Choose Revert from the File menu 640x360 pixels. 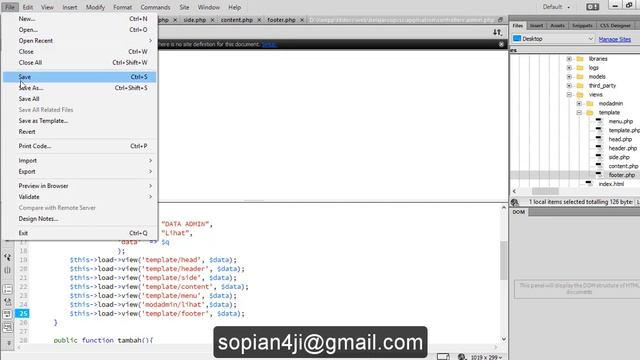pyautogui.click(x=80, y=132)
